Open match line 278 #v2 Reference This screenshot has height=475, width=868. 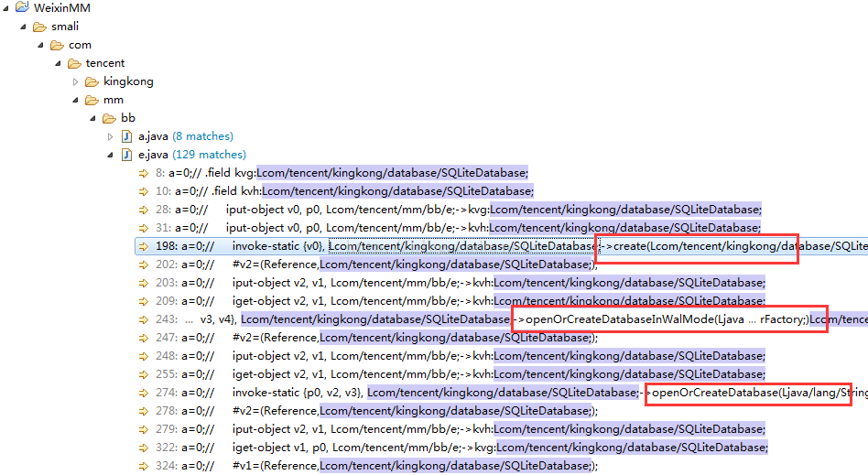point(376,411)
